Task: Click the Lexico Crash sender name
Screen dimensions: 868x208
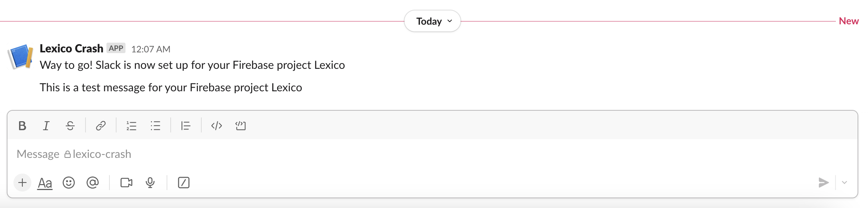Action: [x=71, y=49]
